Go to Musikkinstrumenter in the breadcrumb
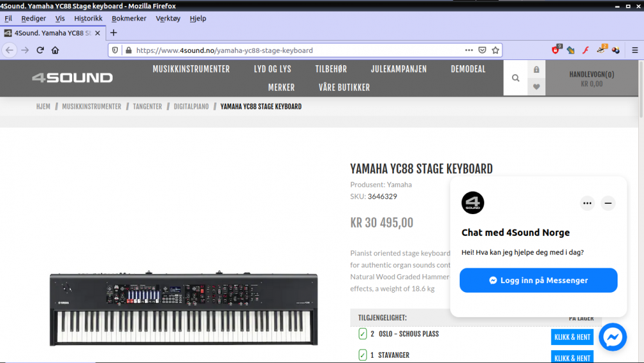The image size is (644, 363). click(x=91, y=106)
